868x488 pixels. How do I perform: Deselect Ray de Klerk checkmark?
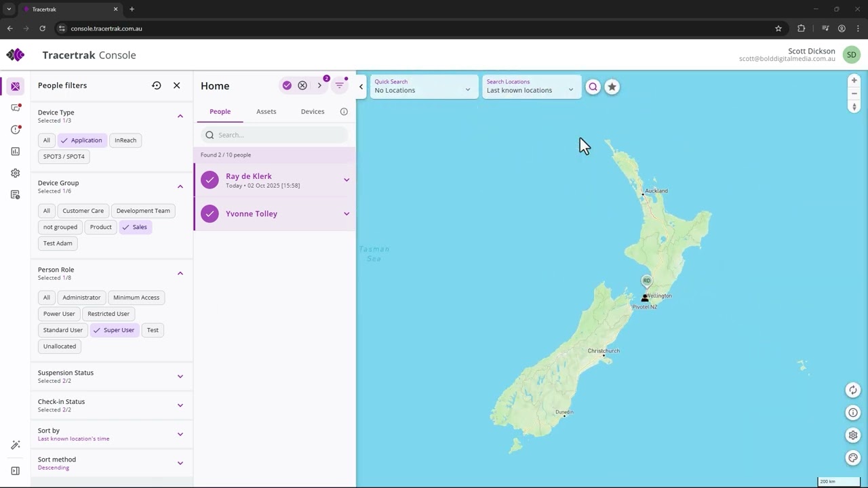tap(210, 180)
